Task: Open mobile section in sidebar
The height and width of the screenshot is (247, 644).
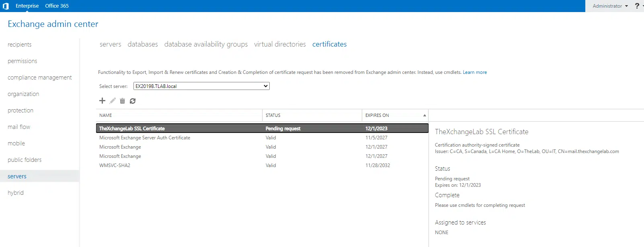Action: click(x=16, y=143)
